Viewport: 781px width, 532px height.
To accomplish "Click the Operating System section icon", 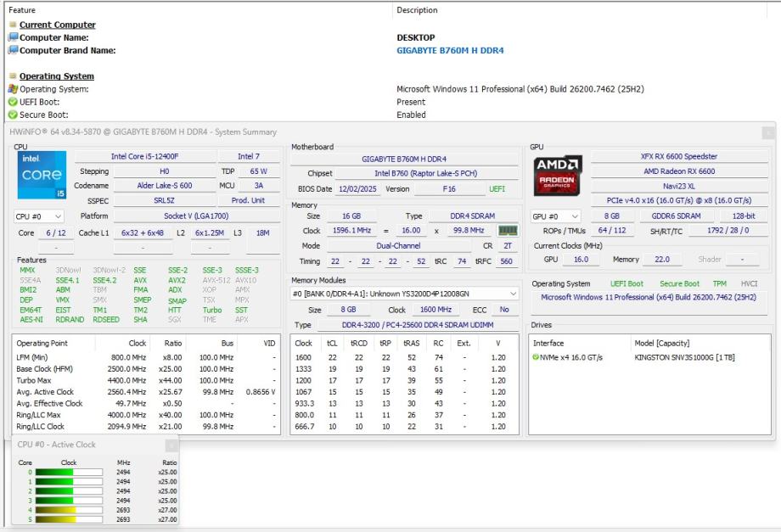I will [x=13, y=76].
